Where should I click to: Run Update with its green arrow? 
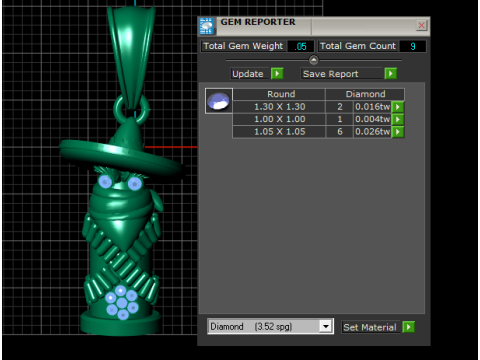tap(277, 73)
